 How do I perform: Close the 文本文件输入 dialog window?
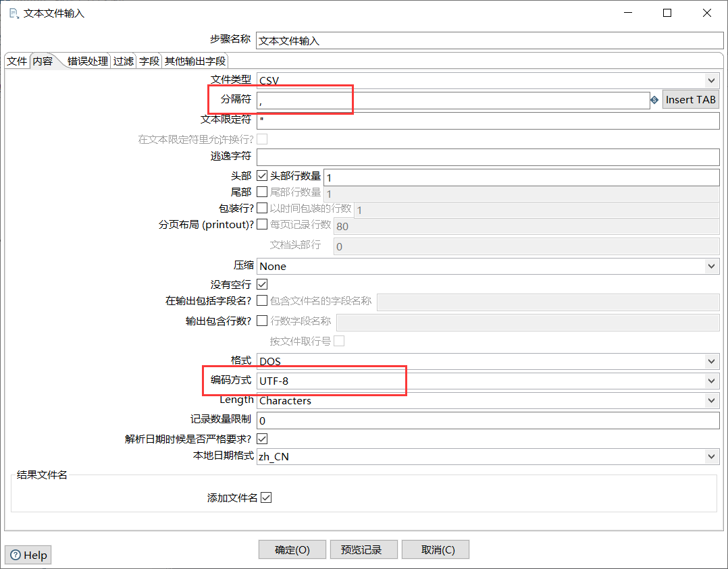tap(706, 13)
